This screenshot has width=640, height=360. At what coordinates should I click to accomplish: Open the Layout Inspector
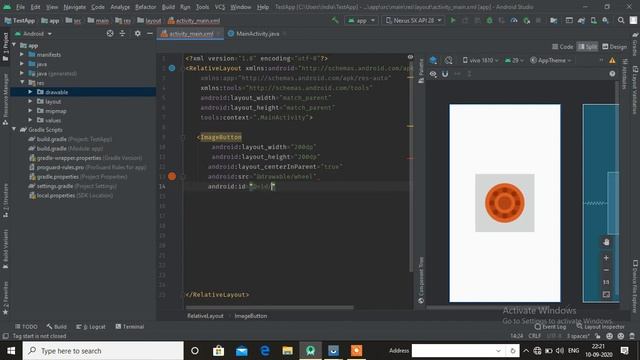(600, 327)
